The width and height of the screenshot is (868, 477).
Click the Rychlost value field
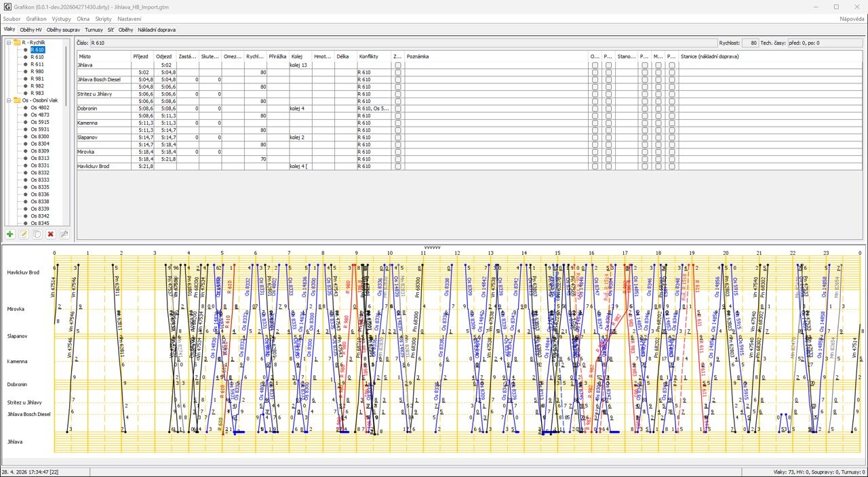coord(750,43)
